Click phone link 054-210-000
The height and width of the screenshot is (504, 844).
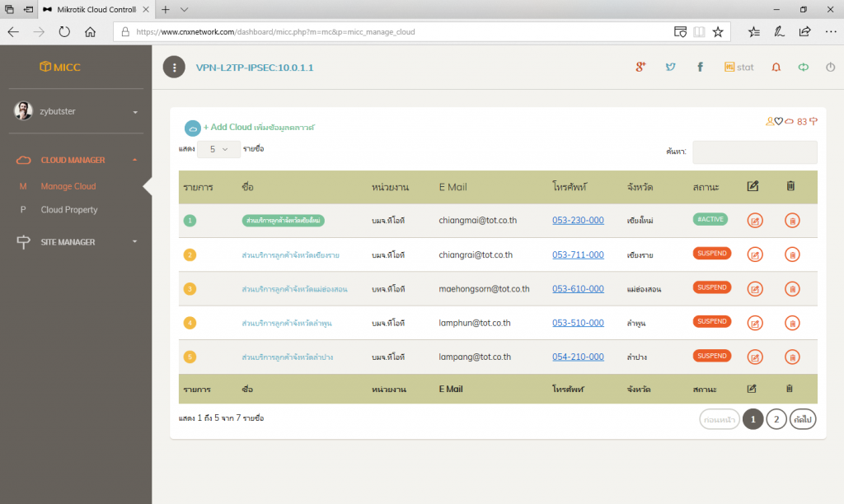[x=578, y=357]
